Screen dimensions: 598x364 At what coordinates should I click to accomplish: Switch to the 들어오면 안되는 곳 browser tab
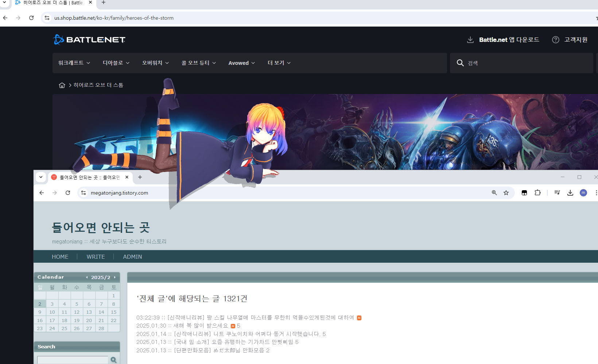click(89, 177)
